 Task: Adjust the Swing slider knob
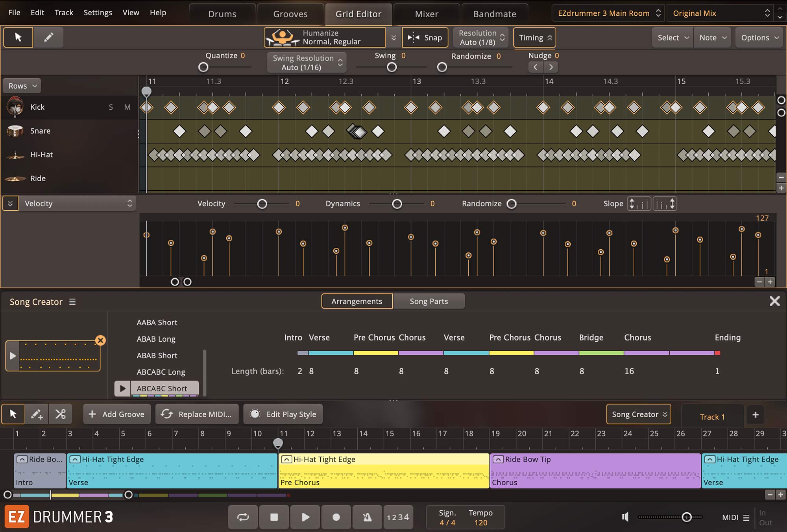(x=392, y=67)
